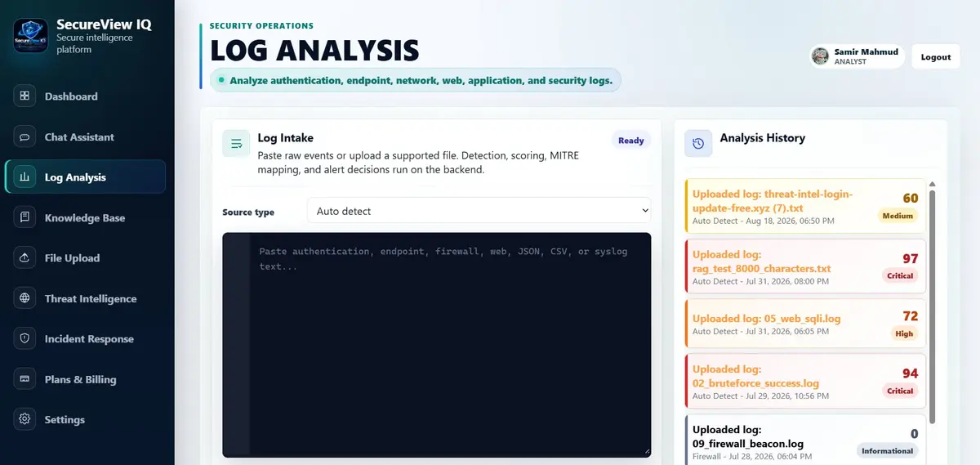Click timestamp Jul 31, 2026, 08:00 PM
This screenshot has height=465, width=980.
click(788, 280)
